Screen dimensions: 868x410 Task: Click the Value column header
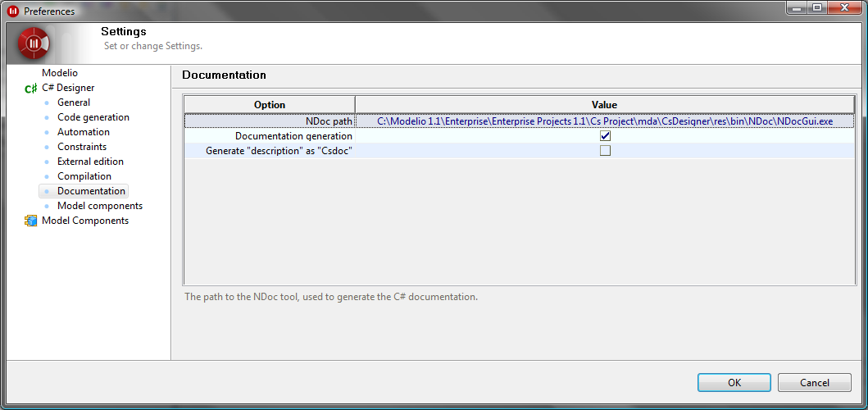[605, 105]
